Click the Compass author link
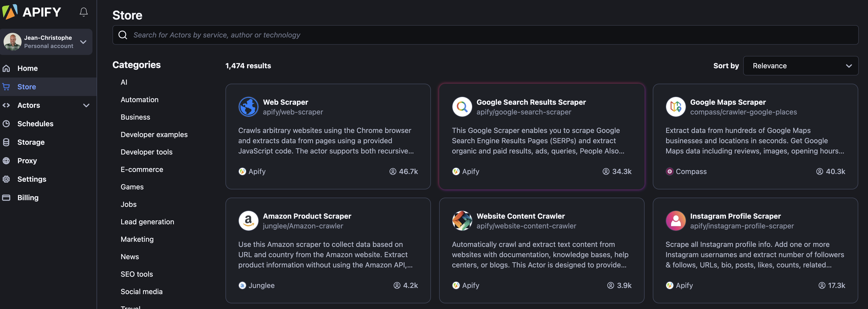Screen dimensions: 868x309 tap(691, 171)
